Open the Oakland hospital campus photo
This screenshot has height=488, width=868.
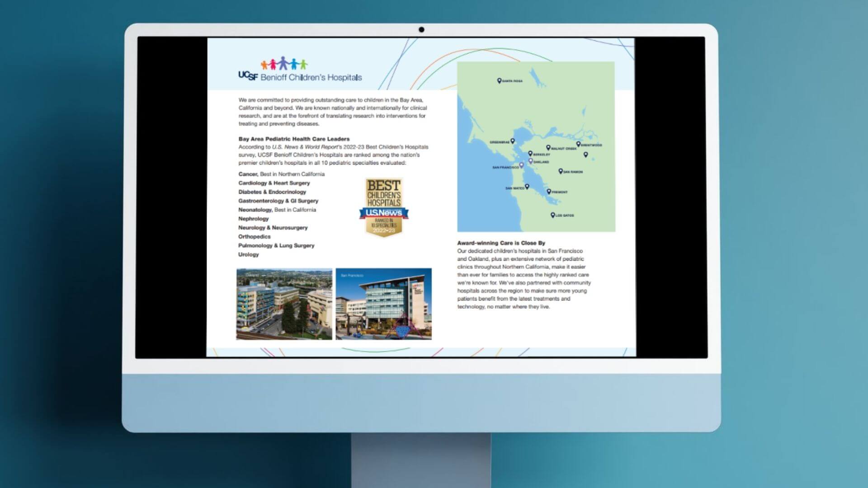[x=284, y=304]
